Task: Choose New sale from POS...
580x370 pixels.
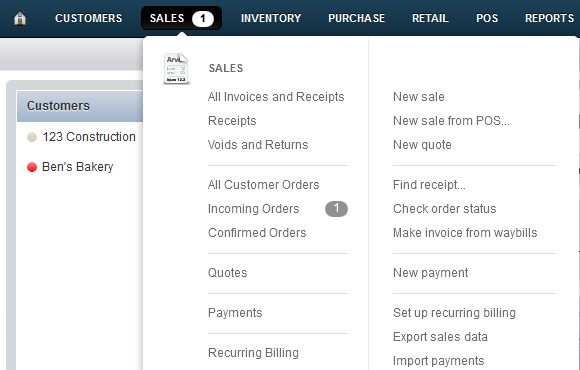Action: (x=451, y=121)
